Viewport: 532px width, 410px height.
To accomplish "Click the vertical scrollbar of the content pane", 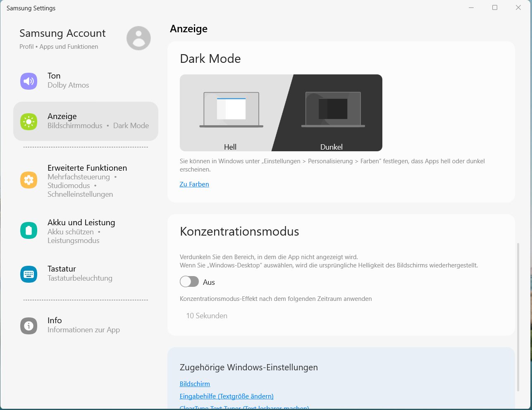I will pos(518,317).
